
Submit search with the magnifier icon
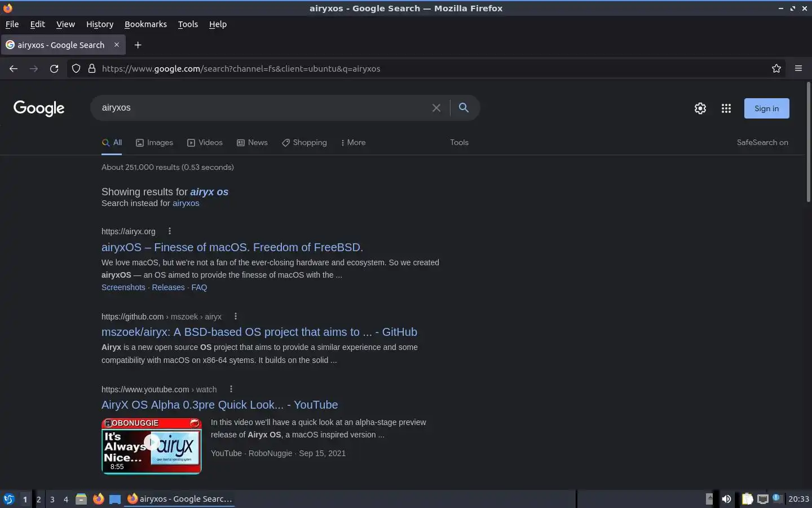pos(464,107)
